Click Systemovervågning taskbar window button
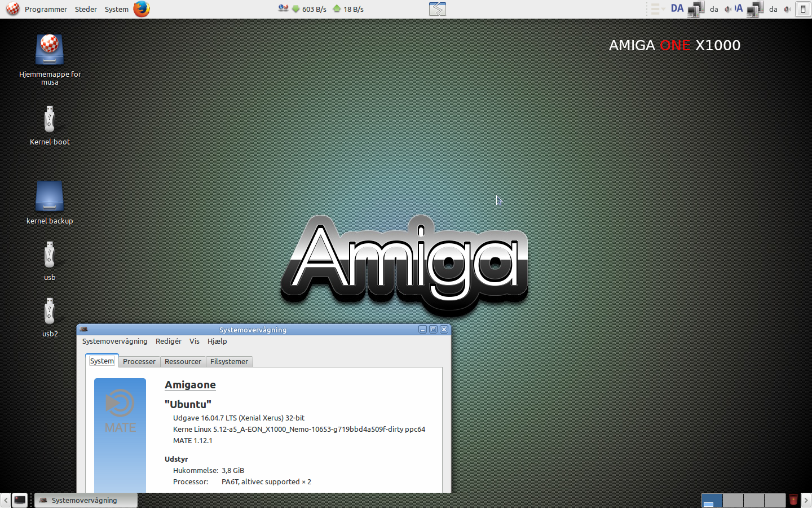The width and height of the screenshot is (812, 508). tap(86, 500)
